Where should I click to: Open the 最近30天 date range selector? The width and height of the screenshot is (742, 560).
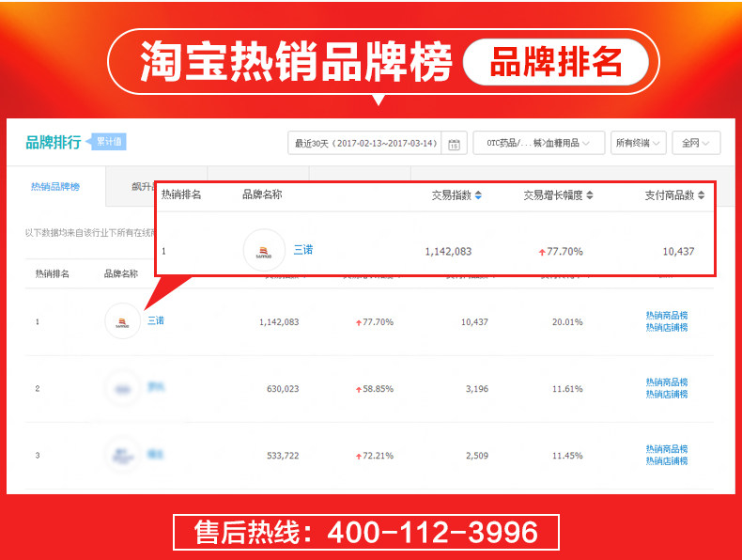[364, 143]
